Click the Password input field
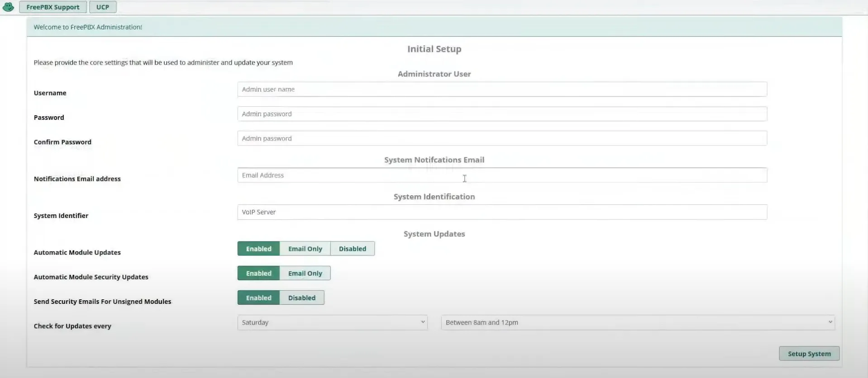The height and width of the screenshot is (378, 868). point(502,114)
